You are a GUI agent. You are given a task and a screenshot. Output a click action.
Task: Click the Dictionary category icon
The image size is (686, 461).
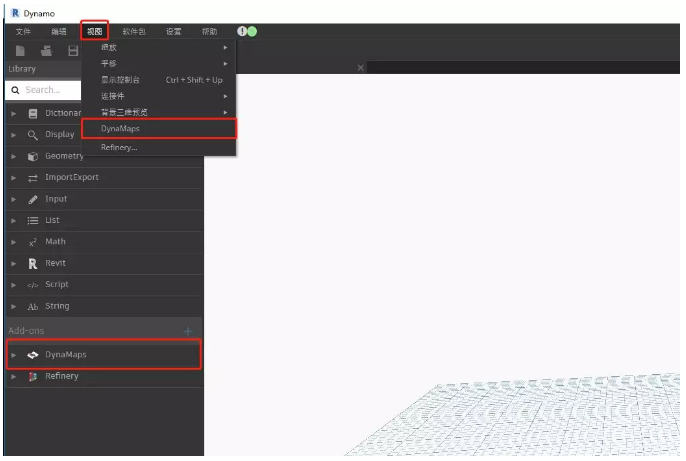click(33, 114)
